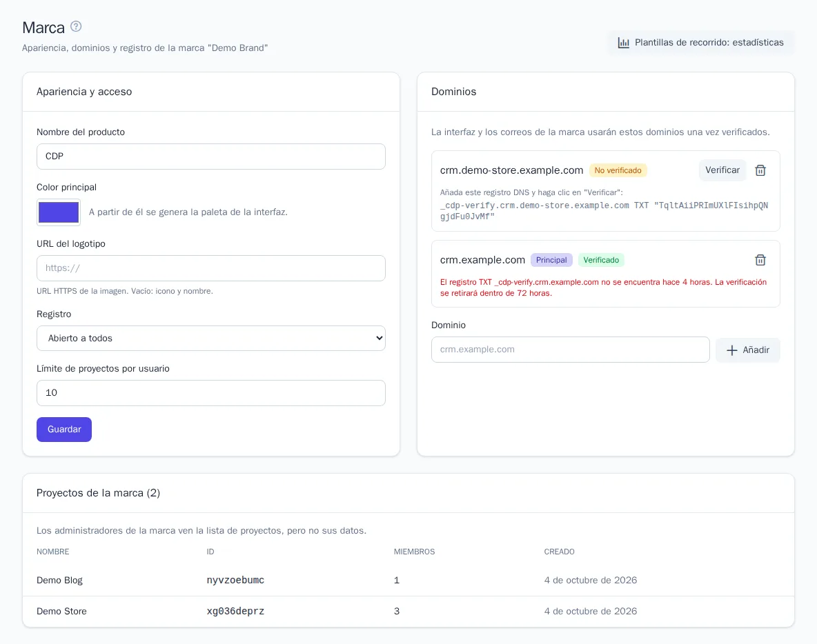This screenshot has height=644, width=817.
Task: Click Demo Store's member count 3
Action: pyautogui.click(x=397, y=611)
